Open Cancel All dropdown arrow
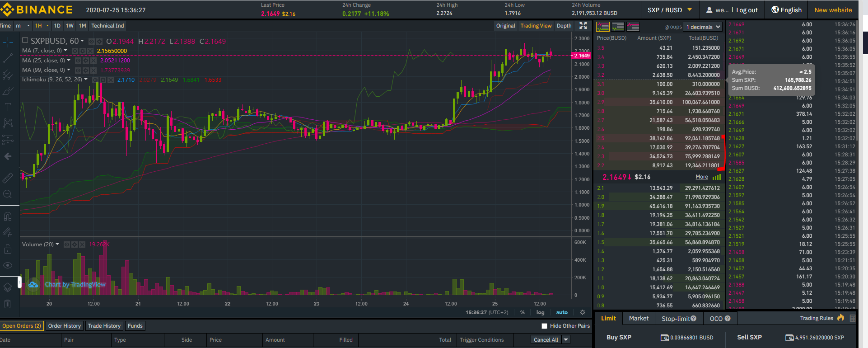The height and width of the screenshot is (348, 868). [x=566, y=339]
